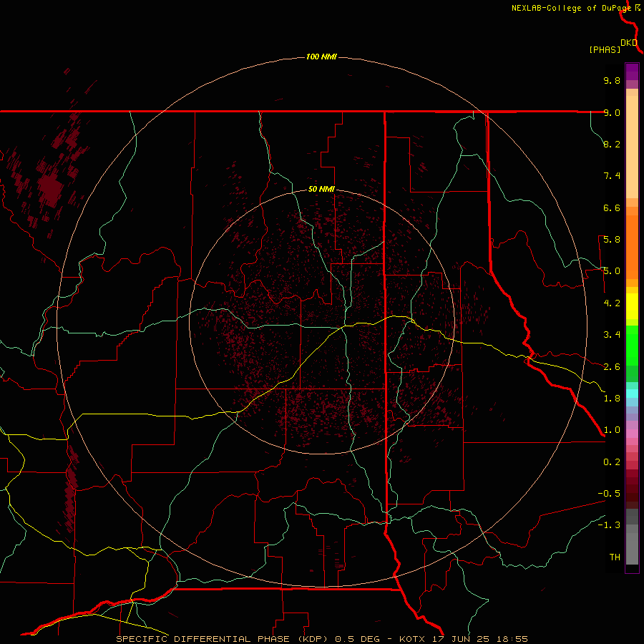The width and height of the screenshot is (644, 644).
Task: Click the 5.0 value on the color scale
Action: point(612,271)
